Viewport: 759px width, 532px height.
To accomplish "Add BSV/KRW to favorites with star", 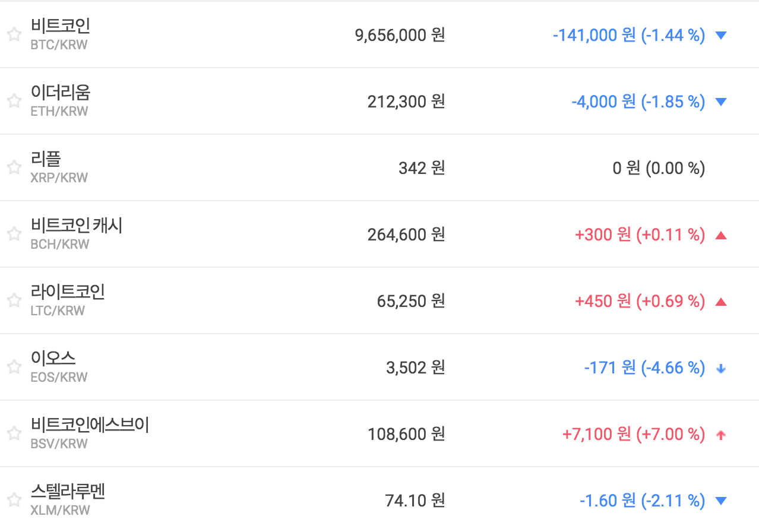I will 14,433.
